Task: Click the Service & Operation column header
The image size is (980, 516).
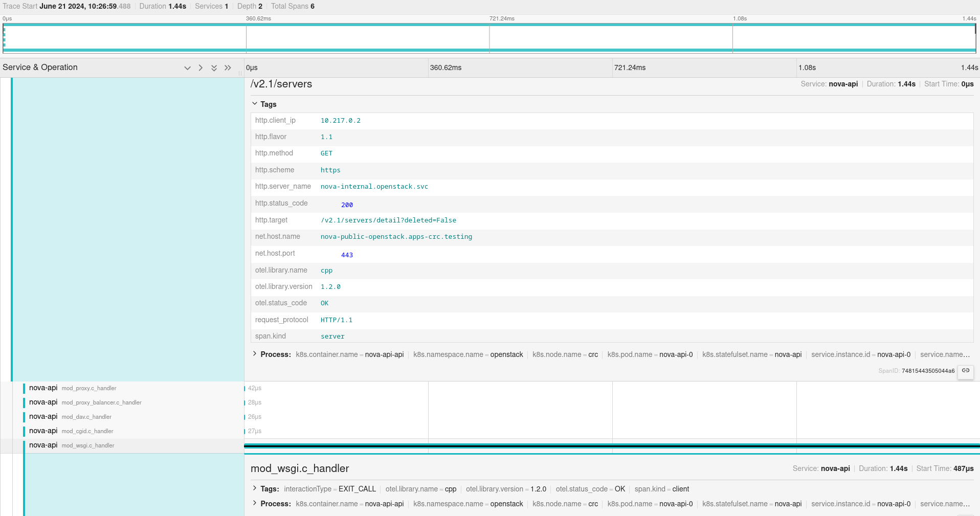Action: tap(40, 68)
